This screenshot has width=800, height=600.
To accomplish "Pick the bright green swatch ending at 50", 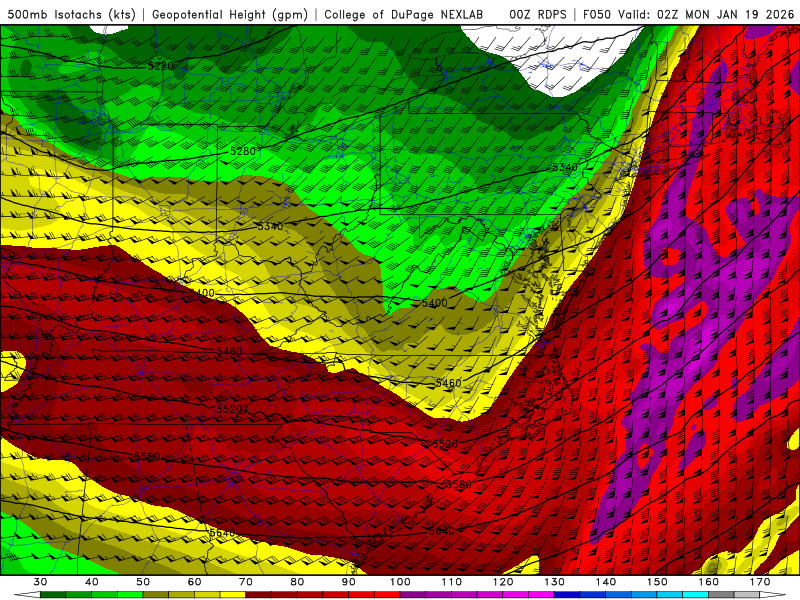I will point(130,595).
